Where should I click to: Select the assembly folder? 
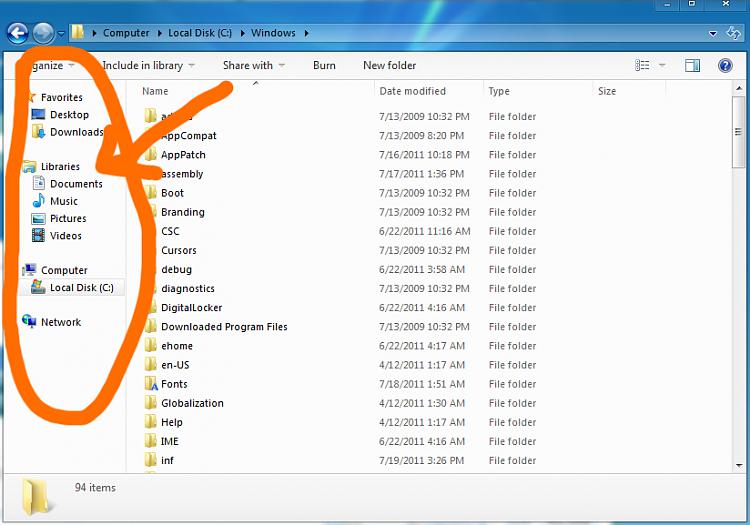[182, 174]
